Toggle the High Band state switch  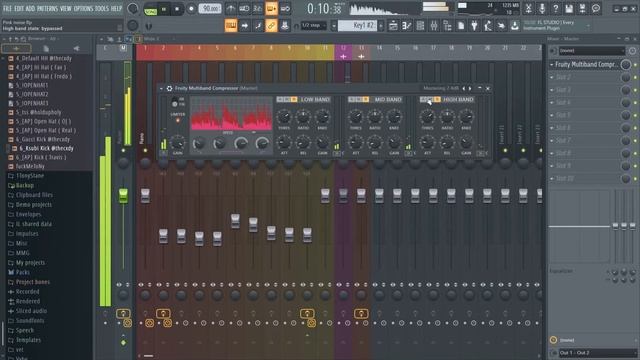(x=430, y=100)
